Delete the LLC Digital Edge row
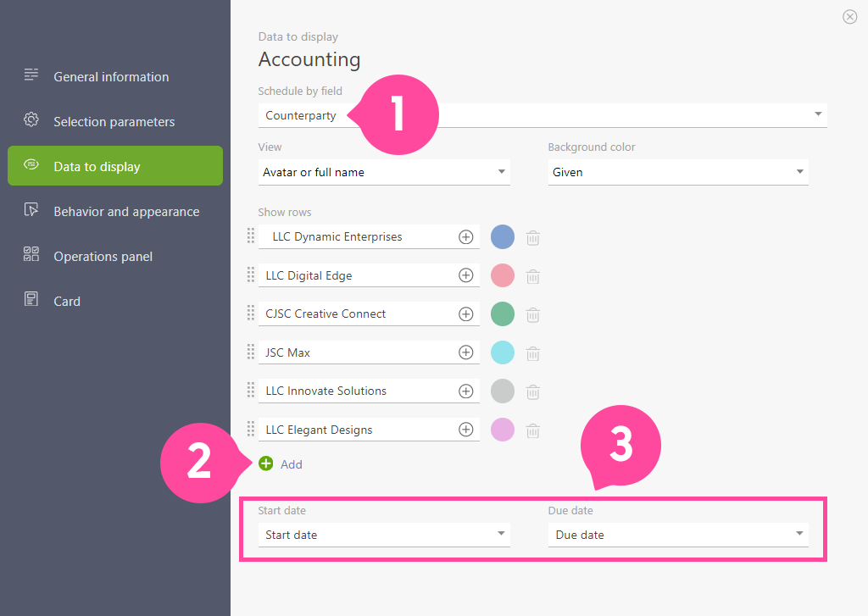 (x=532, y=276)
